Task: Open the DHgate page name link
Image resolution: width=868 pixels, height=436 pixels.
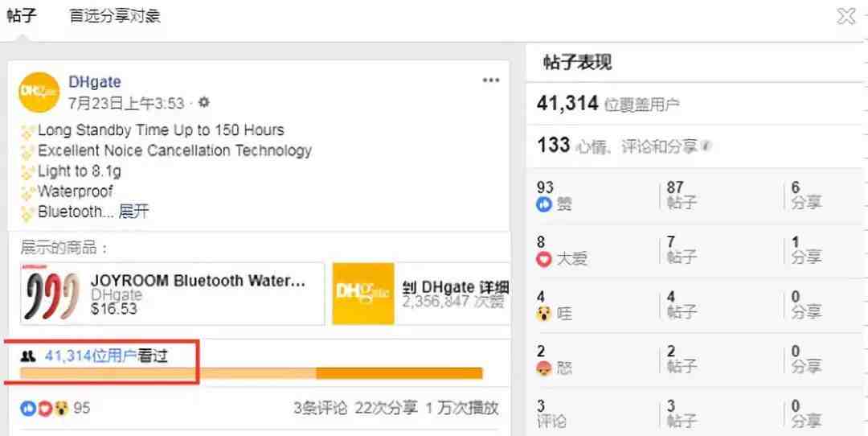Action: pyautogui.click(x=95, y=82)
